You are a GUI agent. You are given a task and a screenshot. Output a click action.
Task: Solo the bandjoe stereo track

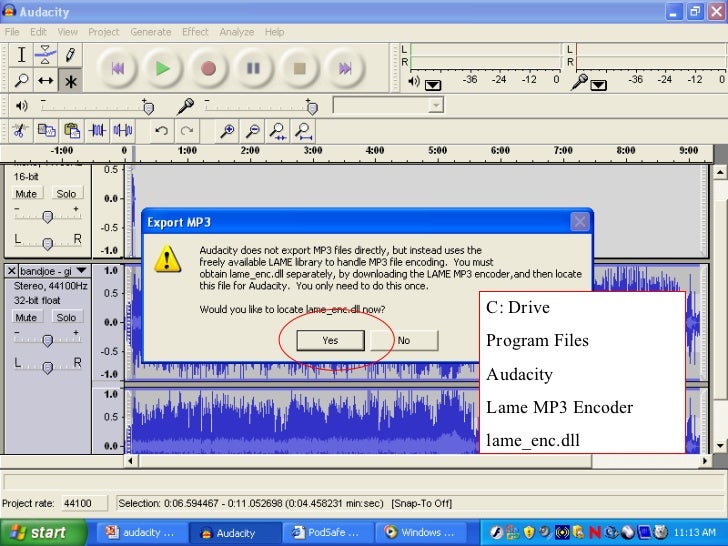66,317
